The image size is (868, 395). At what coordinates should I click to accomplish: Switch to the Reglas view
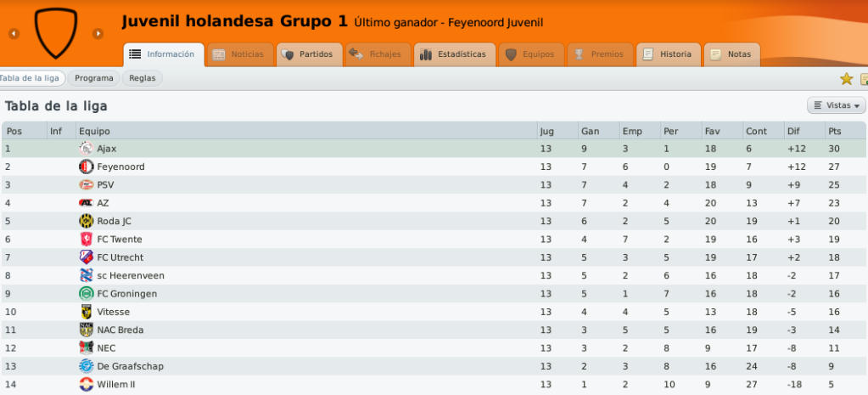pyautogui.click(x=143, y=78)
